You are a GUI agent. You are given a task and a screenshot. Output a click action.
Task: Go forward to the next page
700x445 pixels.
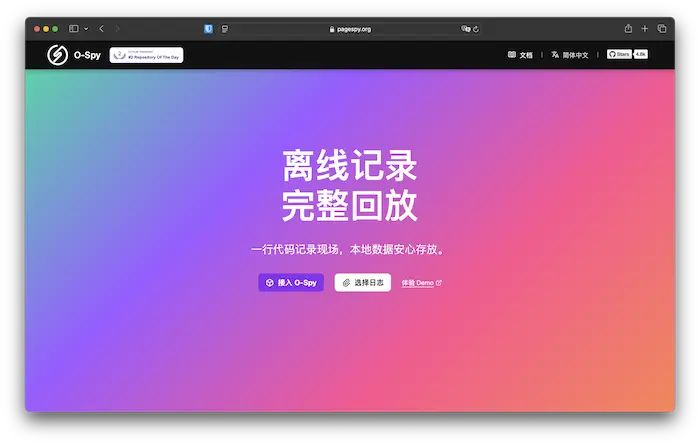click(x=117, y=29)
